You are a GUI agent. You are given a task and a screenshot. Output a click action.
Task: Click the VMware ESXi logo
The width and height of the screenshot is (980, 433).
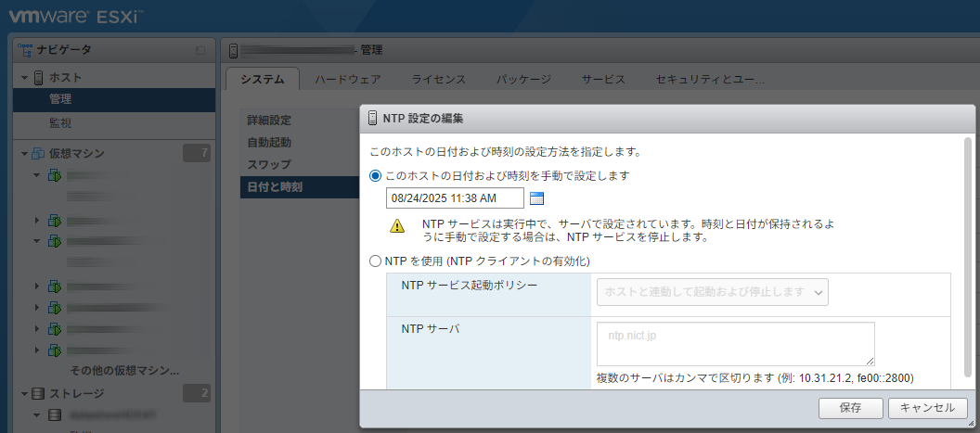pos(75,17)
